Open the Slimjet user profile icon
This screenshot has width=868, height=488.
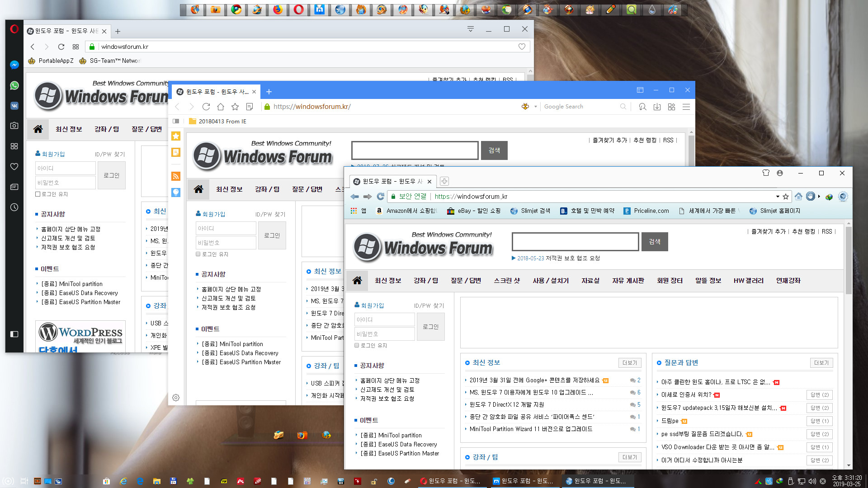(x=780, y=173)
